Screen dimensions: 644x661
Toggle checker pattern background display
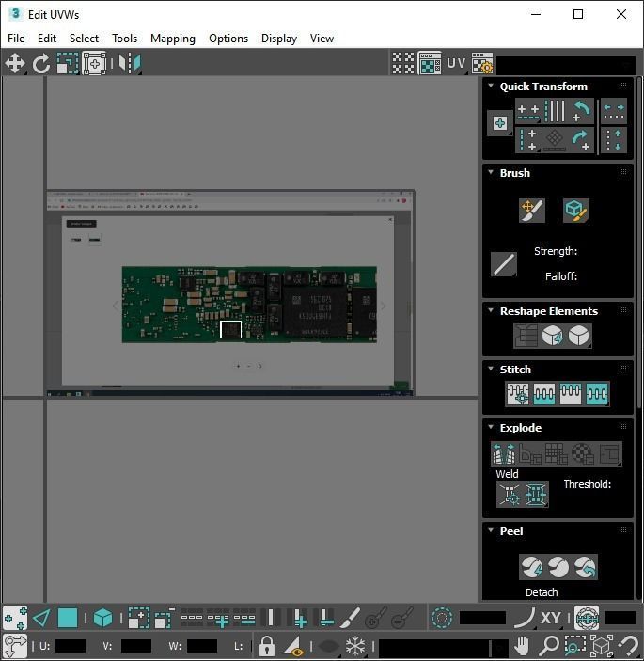pyautogui.click(x=403, y=63)
